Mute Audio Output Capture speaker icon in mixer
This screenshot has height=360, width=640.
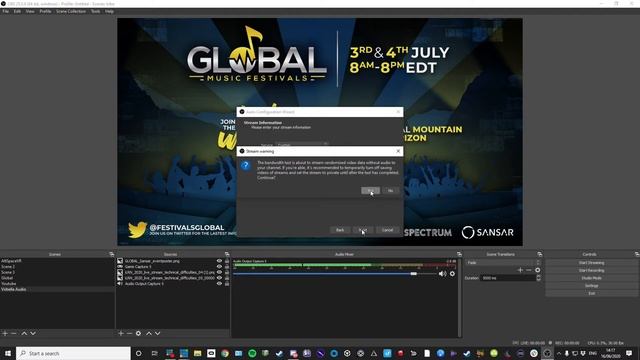coord(442,274)
